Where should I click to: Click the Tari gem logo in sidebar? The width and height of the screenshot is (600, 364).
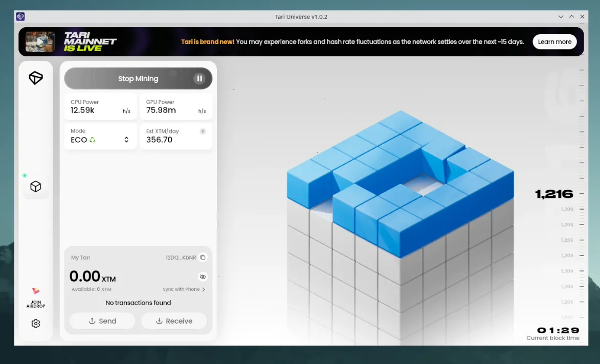coord(36,78)
